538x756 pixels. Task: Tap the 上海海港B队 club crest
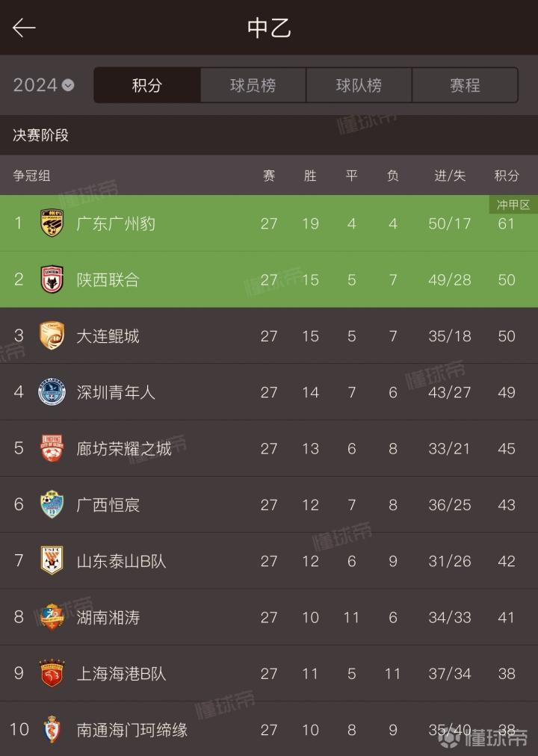pos(52,674)
